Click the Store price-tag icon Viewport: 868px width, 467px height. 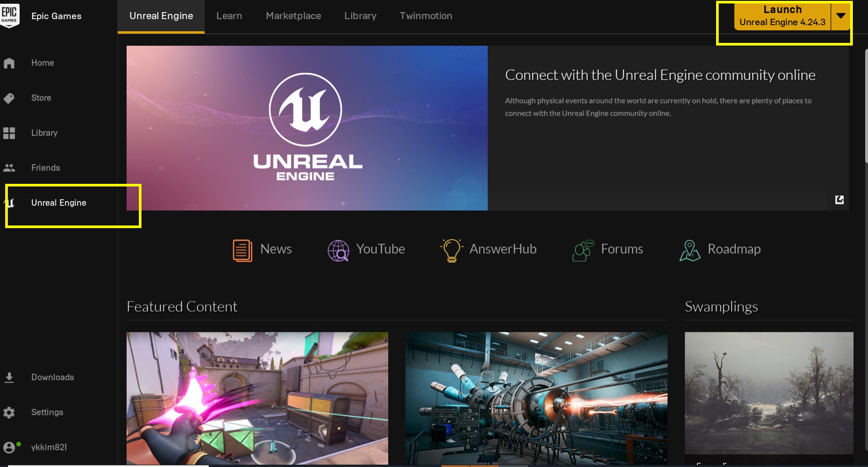[9, 98]
